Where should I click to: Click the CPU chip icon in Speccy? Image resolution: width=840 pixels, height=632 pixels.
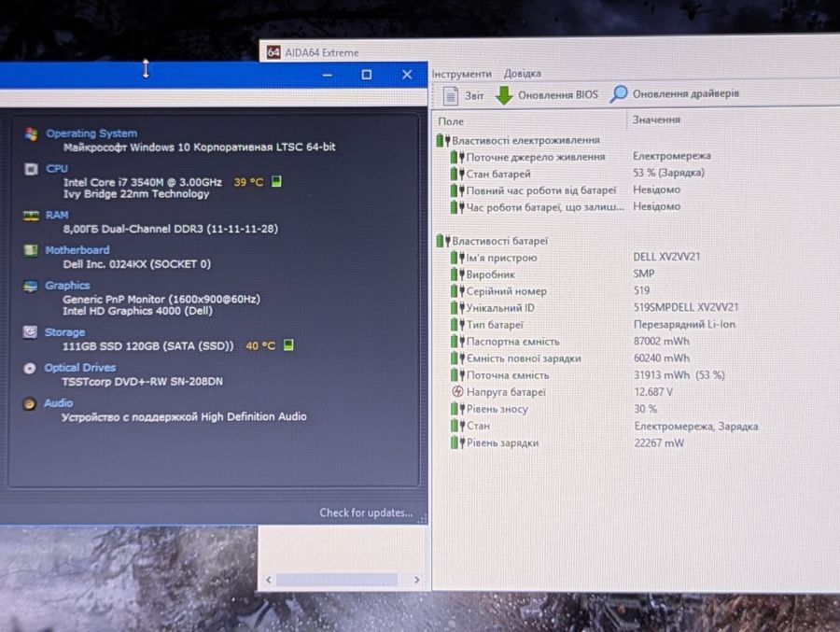click(x=31, y=169)
